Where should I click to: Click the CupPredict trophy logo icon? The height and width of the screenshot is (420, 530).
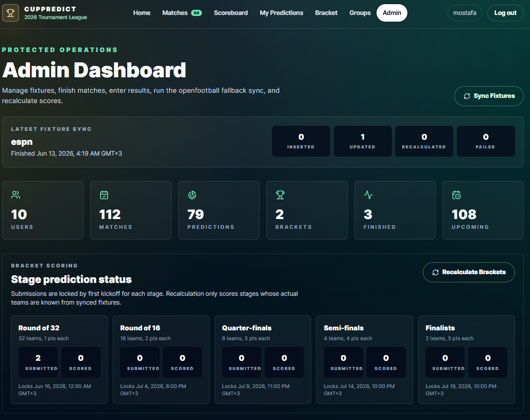click(10, 13)
